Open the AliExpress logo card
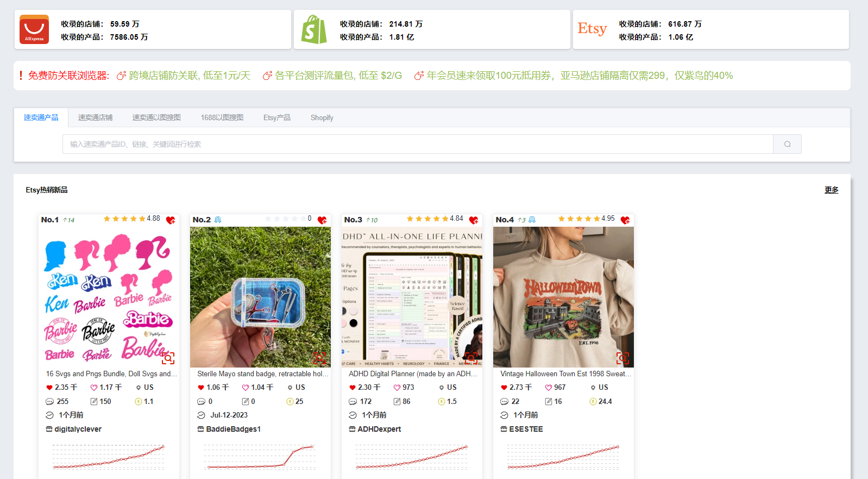Viewport: 868px width, 479px height. click(34, 29)
